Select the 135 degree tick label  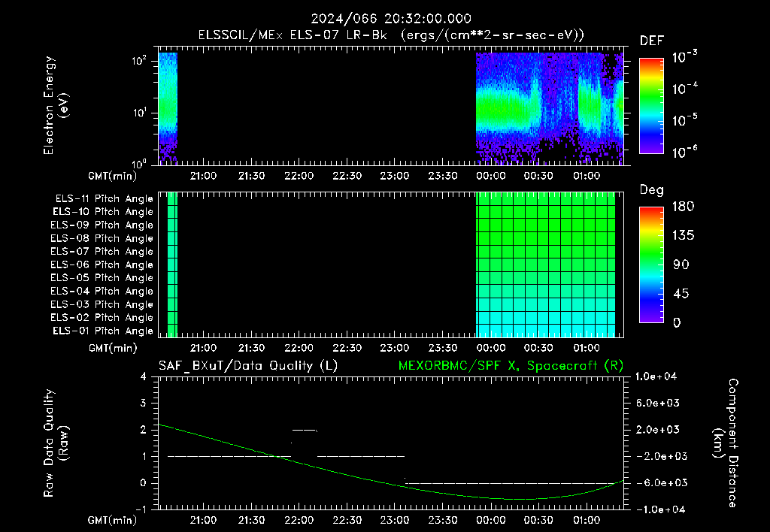[x=683, y=235]
